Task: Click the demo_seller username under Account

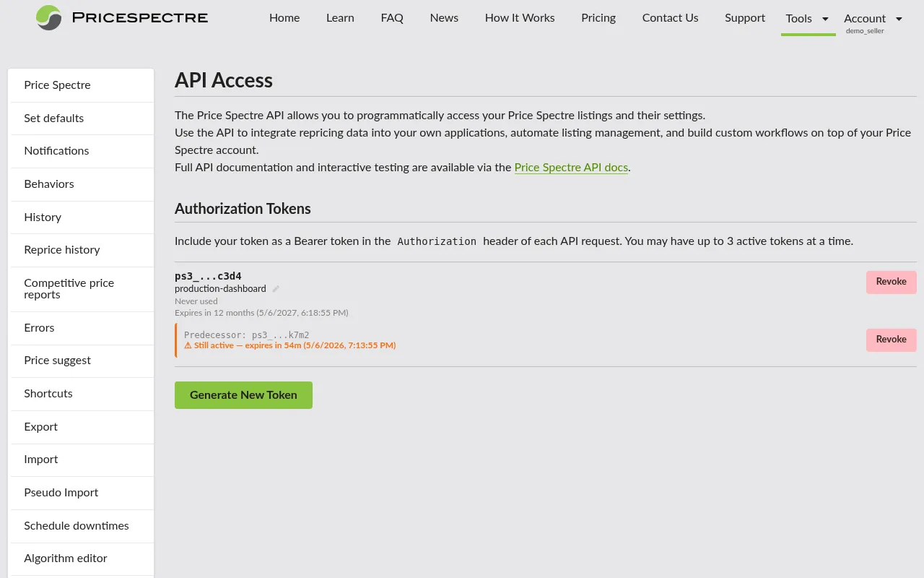Action: [x=865, y=31]
